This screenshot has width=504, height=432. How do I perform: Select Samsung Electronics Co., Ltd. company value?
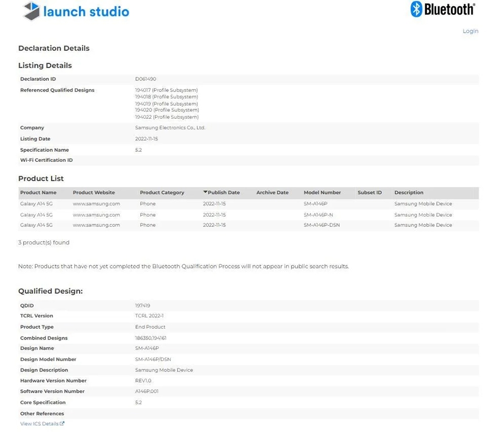coord(170,127)
